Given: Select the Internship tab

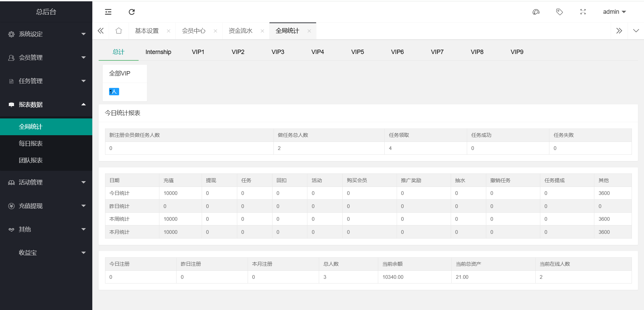Looking at the screenshot, I should pyautogui.click(x=158, y=52).
